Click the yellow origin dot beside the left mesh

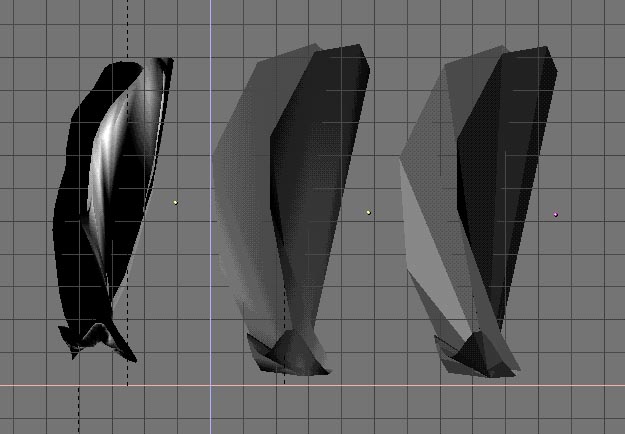pos(175,203)
